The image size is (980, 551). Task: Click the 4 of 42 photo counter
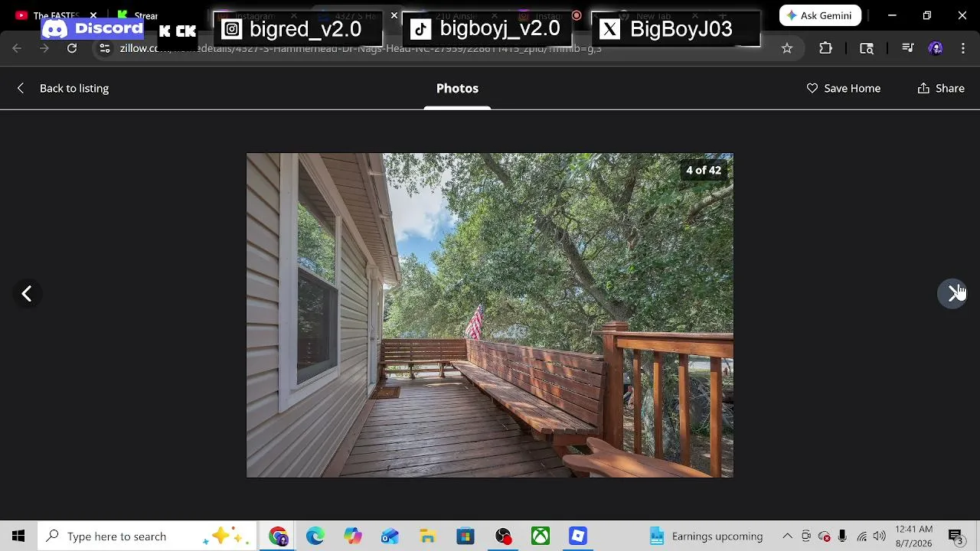point(704,170)
